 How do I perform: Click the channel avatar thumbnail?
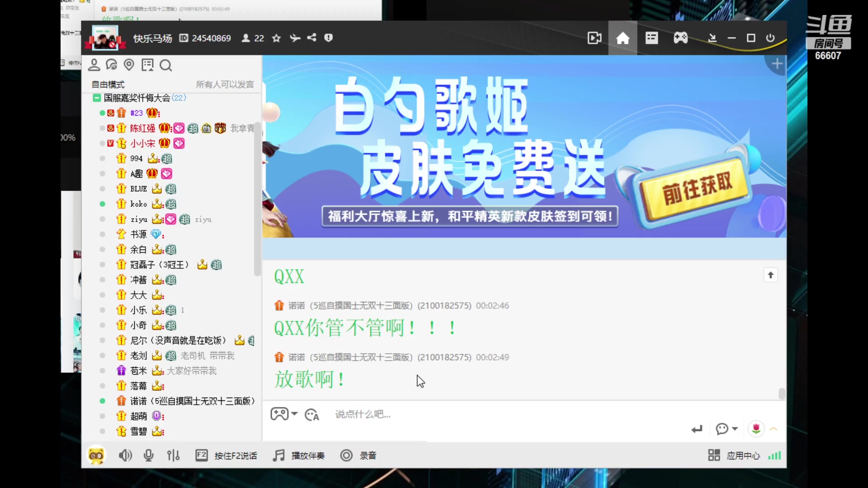[105, 38]
